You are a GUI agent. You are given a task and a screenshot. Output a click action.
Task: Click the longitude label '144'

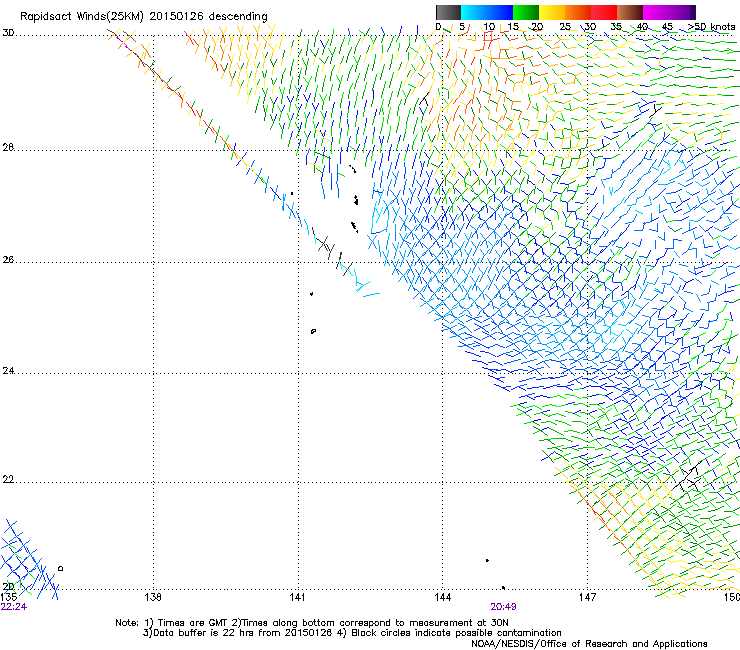click(442, 597)
